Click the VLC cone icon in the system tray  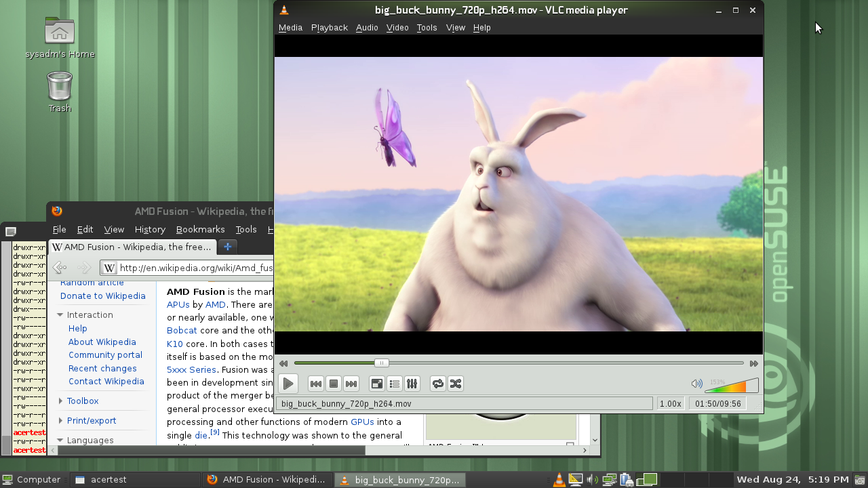pyautogui.click(x=558, y=479)
